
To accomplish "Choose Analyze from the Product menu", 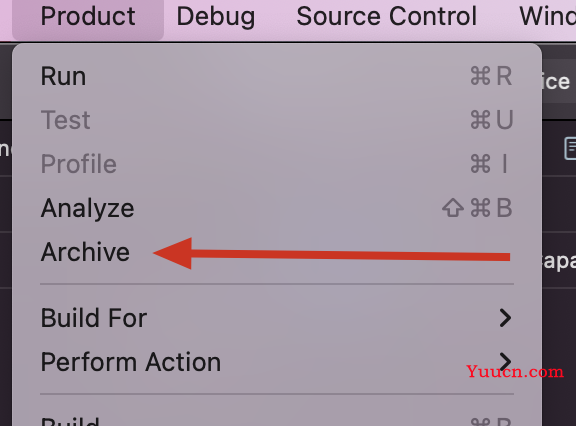I will [x=277, y=208].
